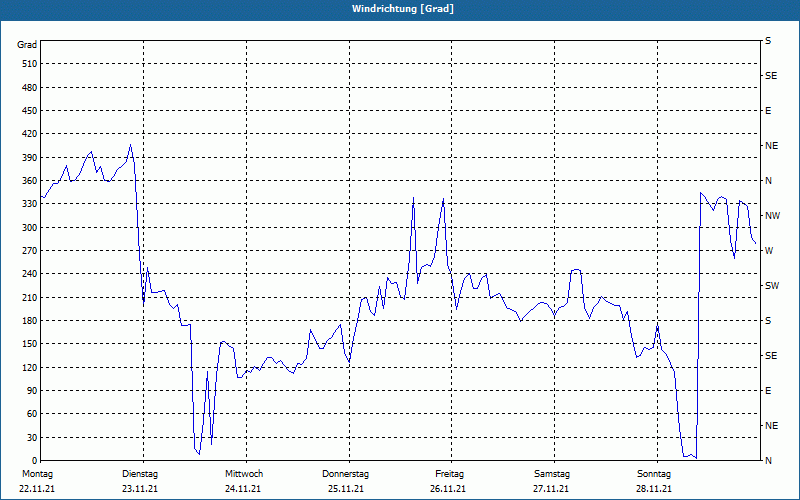The height and width of the screenshot is (500, 800).
Task: Click the 420 label on the left axis
Action: 29,134
